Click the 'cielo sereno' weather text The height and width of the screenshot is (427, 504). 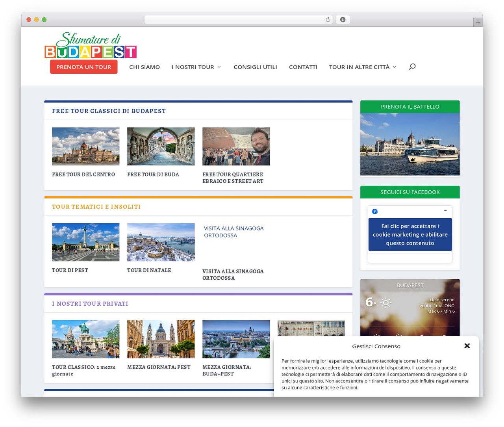tap(442, 300)
